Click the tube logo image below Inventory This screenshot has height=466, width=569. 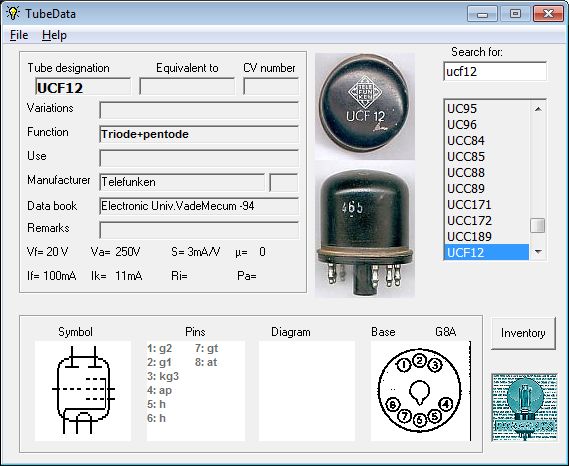(524, 407)
